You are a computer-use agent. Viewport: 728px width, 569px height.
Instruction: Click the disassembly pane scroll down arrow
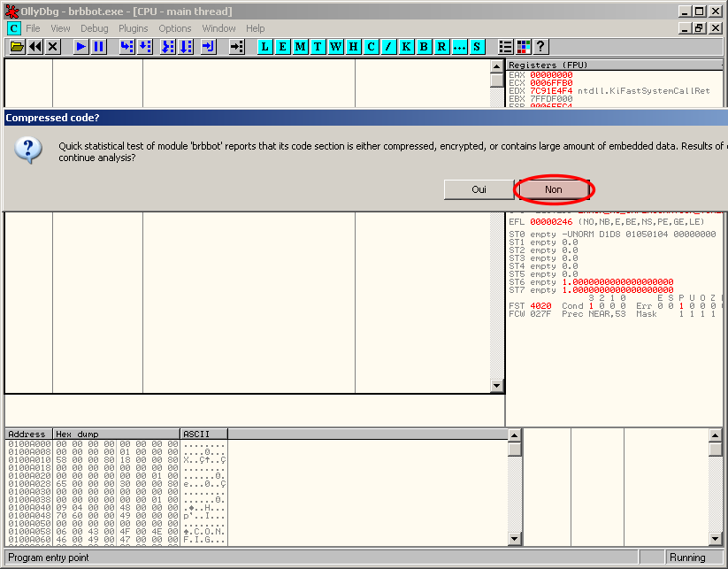coord(497,386)
